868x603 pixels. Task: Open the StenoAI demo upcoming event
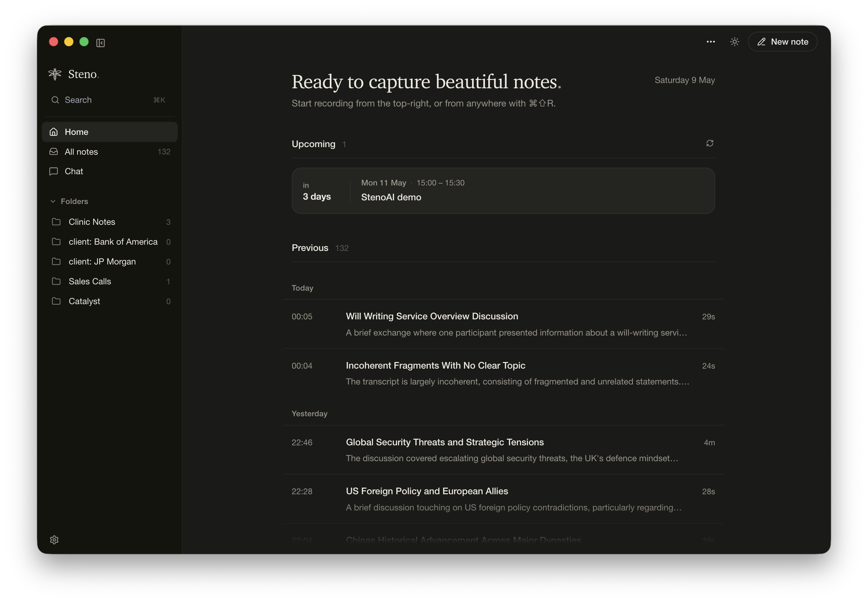[503, 191]
